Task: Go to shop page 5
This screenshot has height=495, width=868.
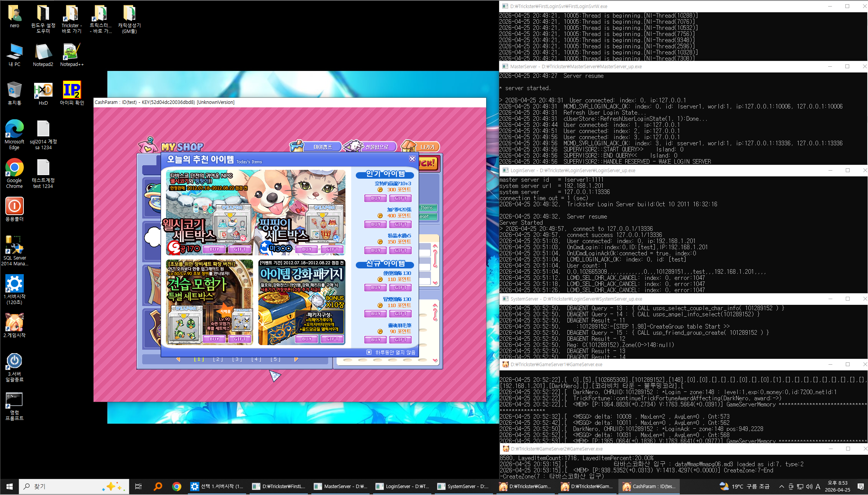Action: 275,359
